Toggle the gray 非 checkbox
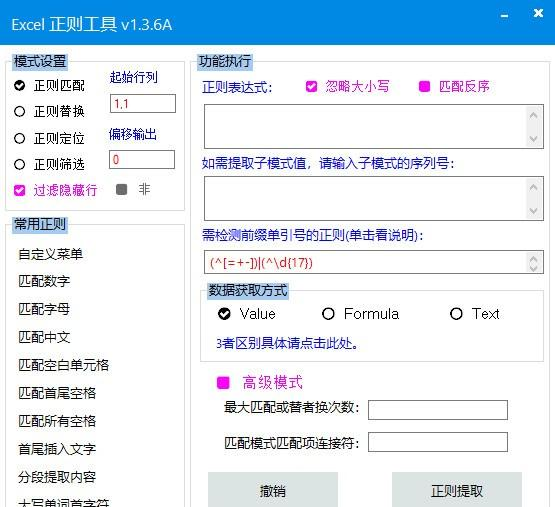555x507 pixels. [121, 189]
